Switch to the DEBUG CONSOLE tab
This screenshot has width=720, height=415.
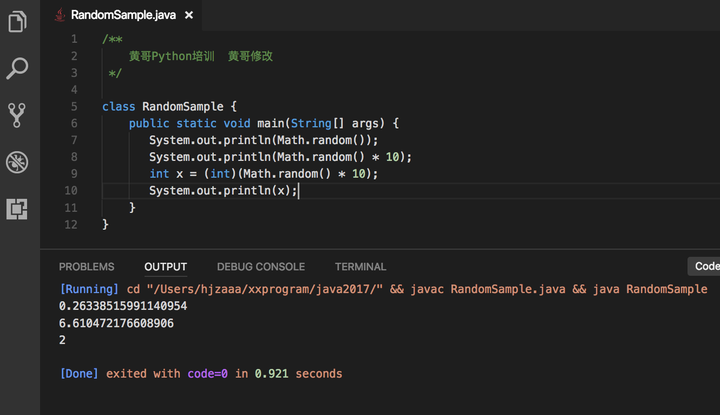260,267
